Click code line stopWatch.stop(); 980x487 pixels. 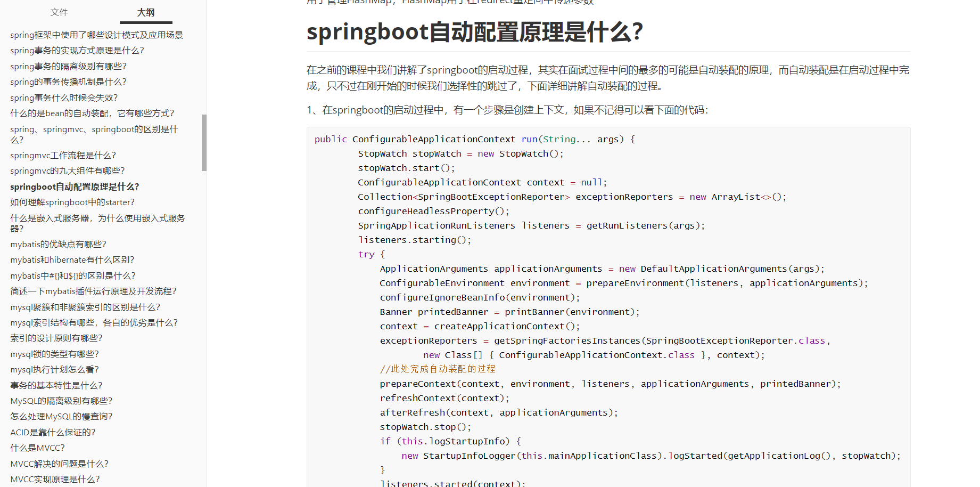425,427
